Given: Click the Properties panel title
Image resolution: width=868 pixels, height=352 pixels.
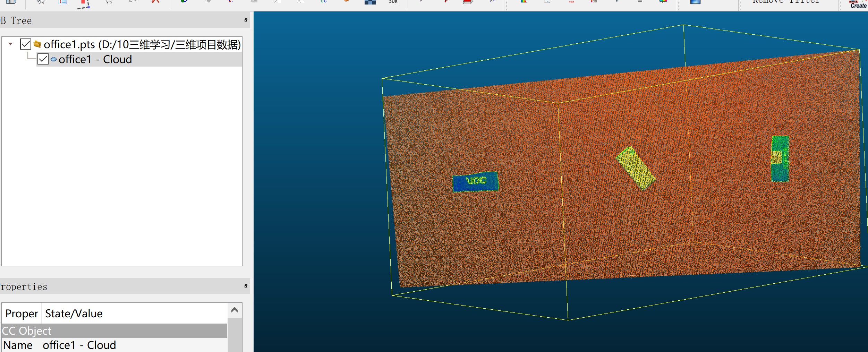Looking at the screenshot, I should 24,287.
